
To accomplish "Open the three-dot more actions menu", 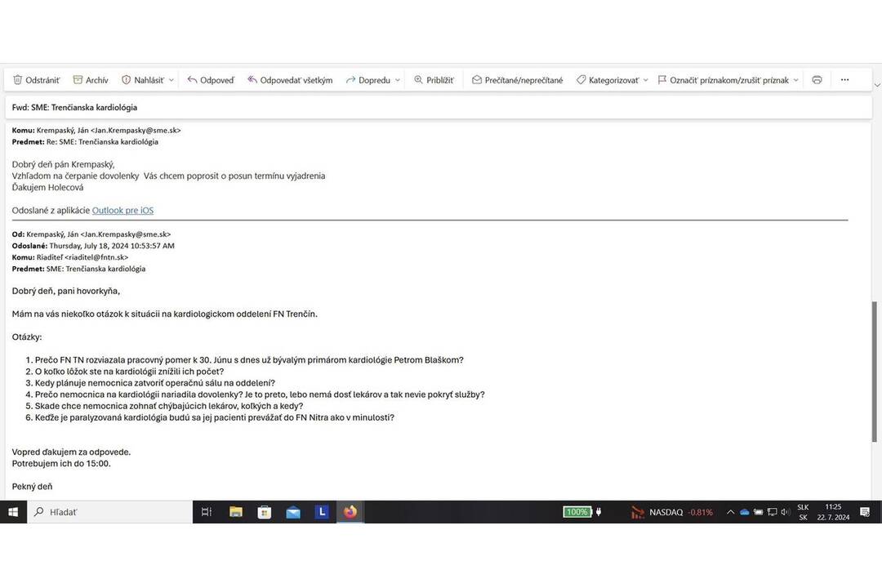I will [x=844, y=80].
